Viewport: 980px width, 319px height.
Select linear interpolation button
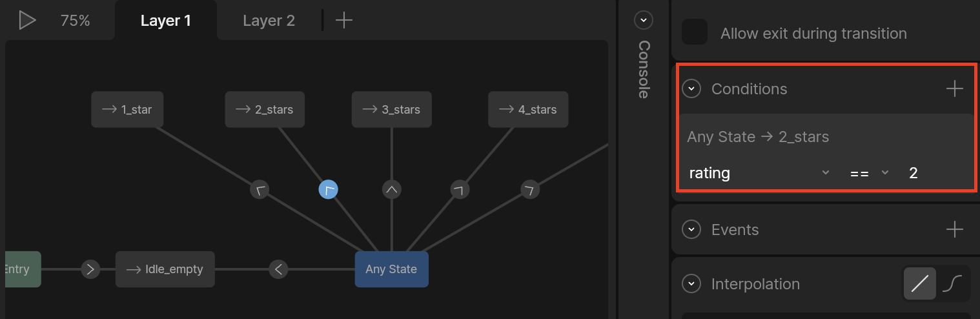click(920, 283)
